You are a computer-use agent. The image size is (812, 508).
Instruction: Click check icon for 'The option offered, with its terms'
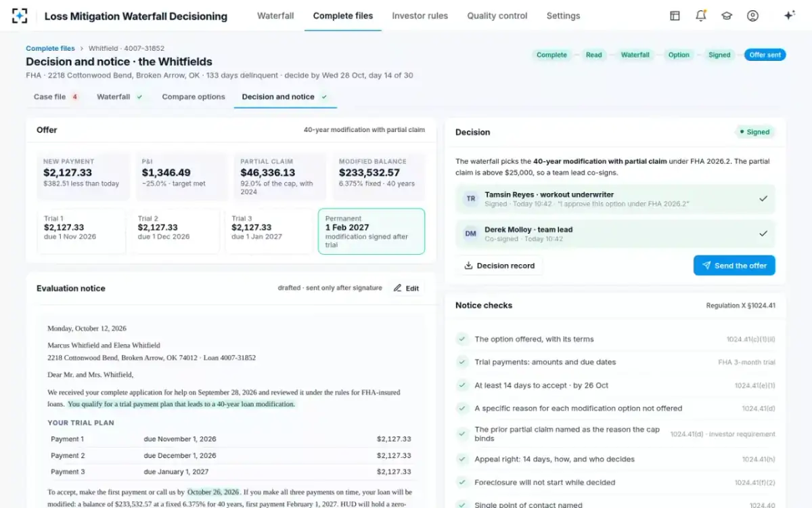461,339
